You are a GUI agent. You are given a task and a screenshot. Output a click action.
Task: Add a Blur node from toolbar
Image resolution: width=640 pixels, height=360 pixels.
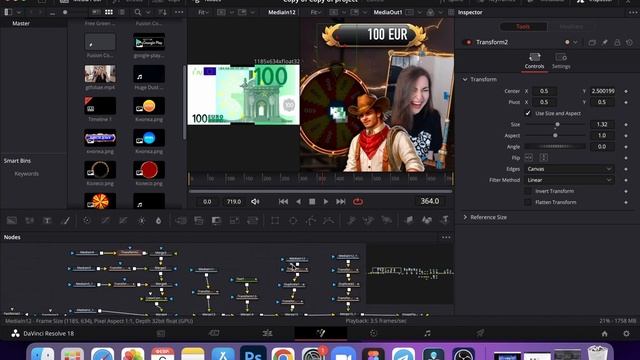[x=158, y=220]
